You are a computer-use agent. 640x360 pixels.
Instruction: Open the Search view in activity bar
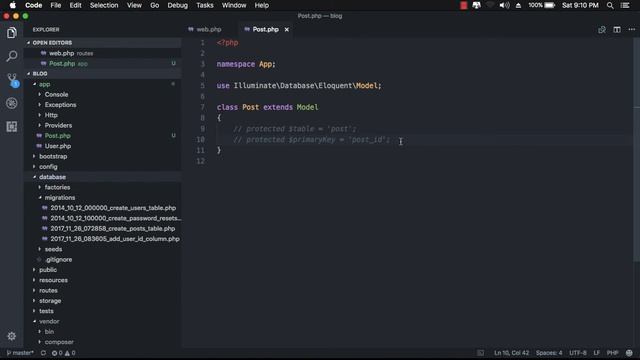[11, 56]
